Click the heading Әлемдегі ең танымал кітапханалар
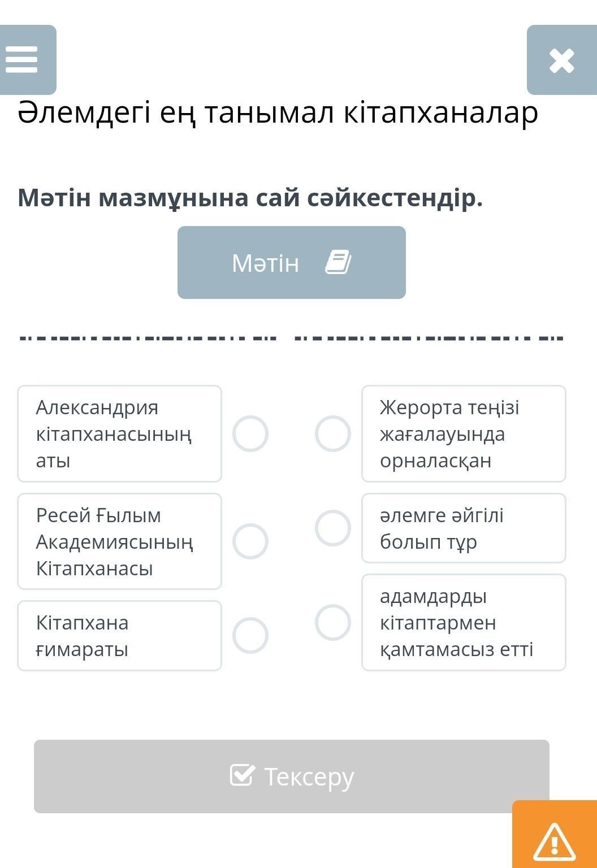This screenshot has height=868, width=597. tap(278, 113)
